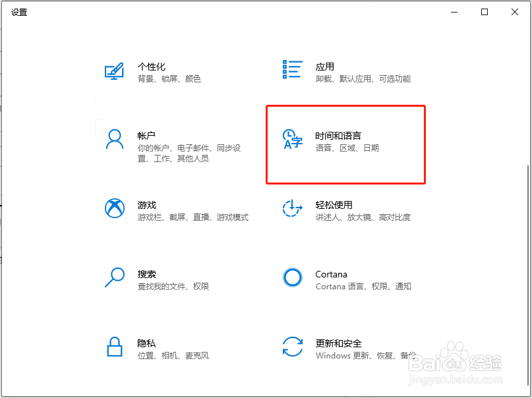Minimize the 设置 window
The height and width of the screenshot is (398, 532).
(x=454, y=12)
